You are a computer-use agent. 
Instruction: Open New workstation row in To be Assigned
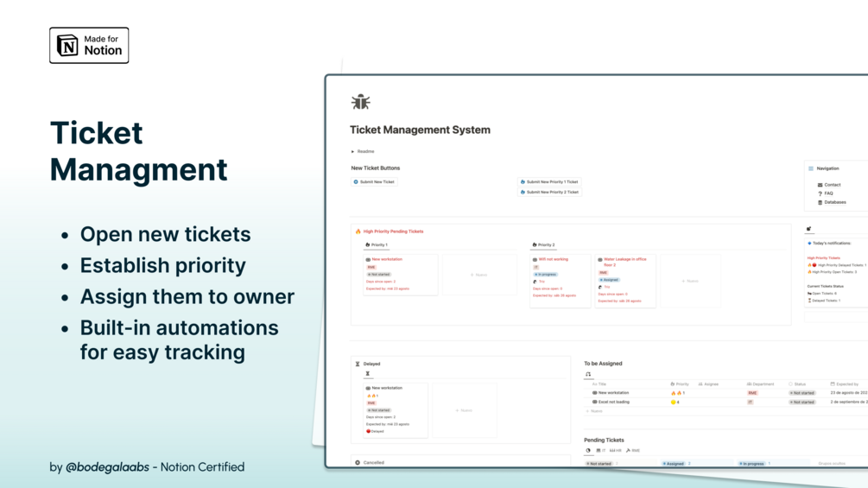pos(613,393)
